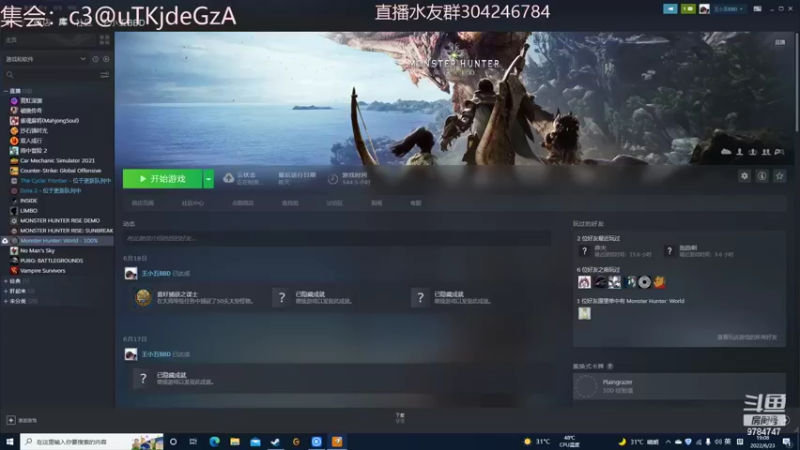
Task: Click the Windows taskbar search box
Action: point(92,442)
